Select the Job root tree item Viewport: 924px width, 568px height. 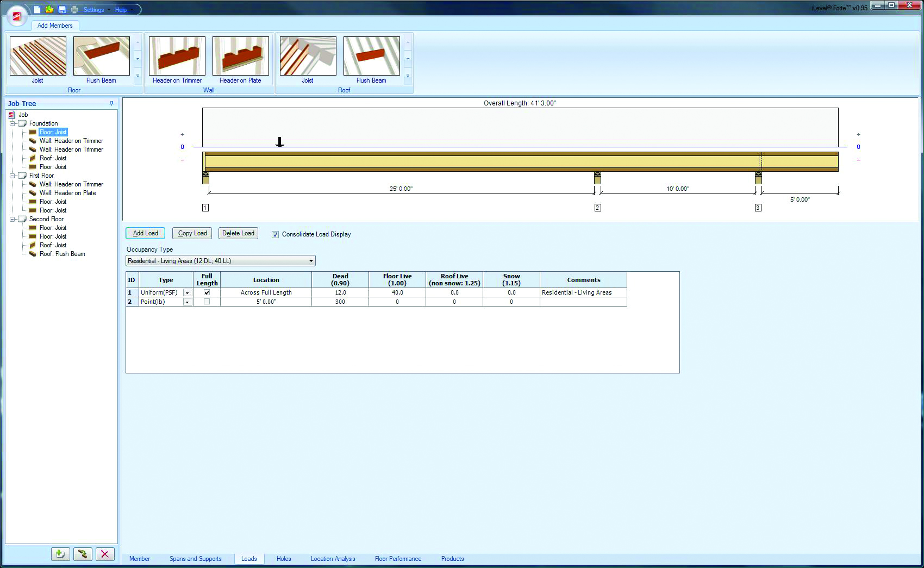(23, 115)
